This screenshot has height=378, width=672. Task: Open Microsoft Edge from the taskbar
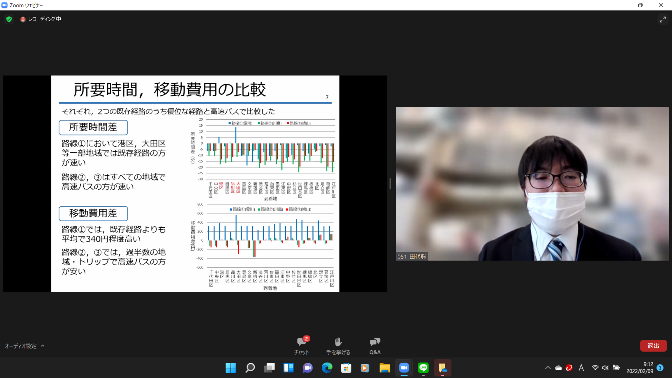click(327, 368)
